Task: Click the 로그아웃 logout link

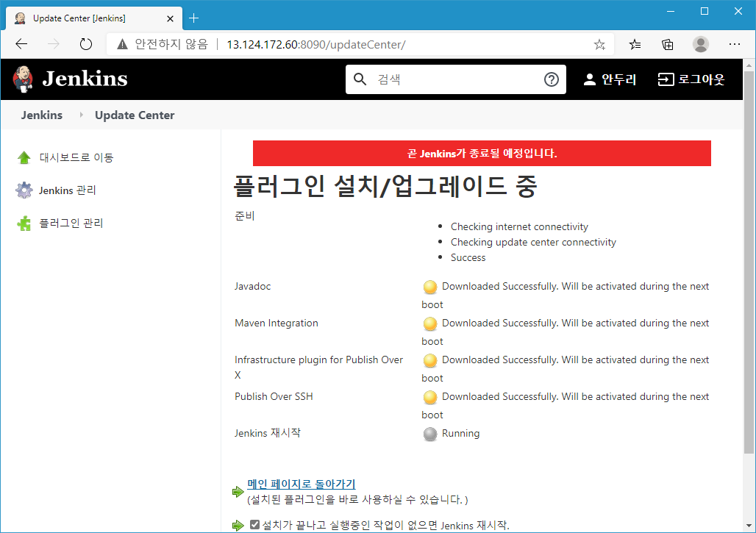Action: (691, 79)
